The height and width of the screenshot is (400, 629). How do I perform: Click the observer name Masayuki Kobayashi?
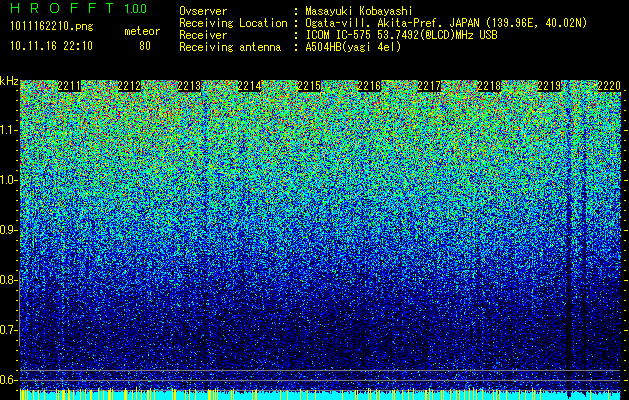pos(359,11)
